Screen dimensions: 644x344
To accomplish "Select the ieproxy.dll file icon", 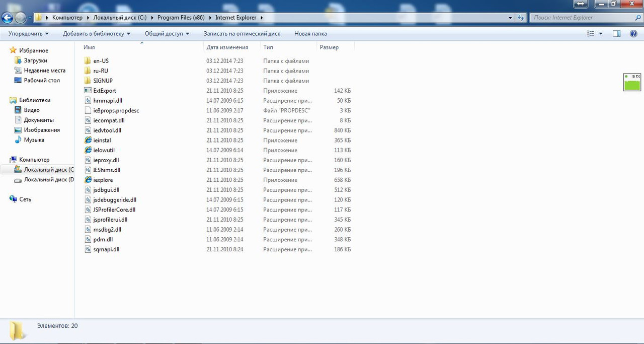I will [88, 160].
